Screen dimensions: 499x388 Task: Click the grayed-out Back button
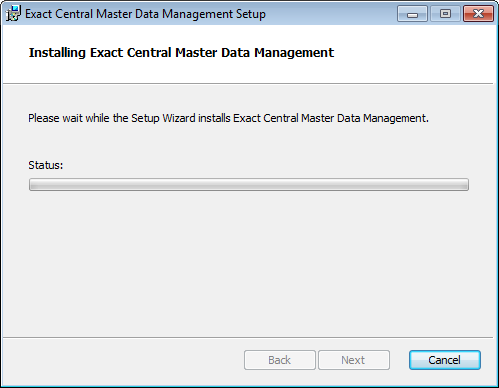pos(280,360)
